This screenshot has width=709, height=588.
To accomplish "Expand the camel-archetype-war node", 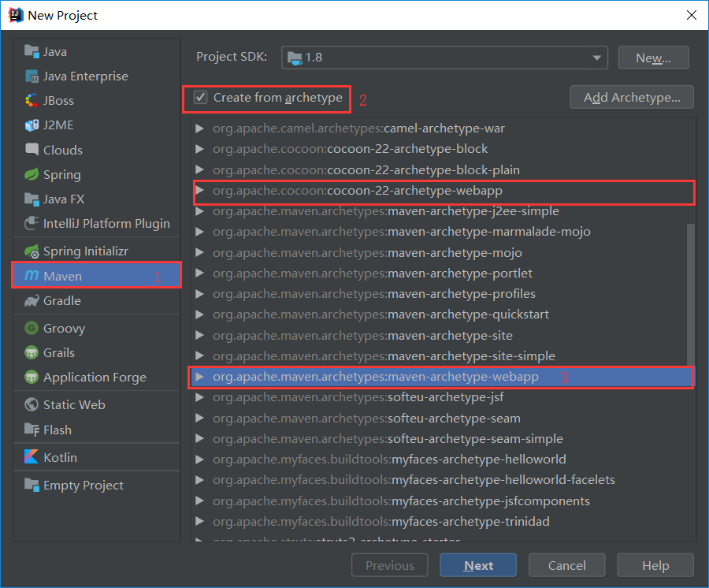I will coord(199,128).
